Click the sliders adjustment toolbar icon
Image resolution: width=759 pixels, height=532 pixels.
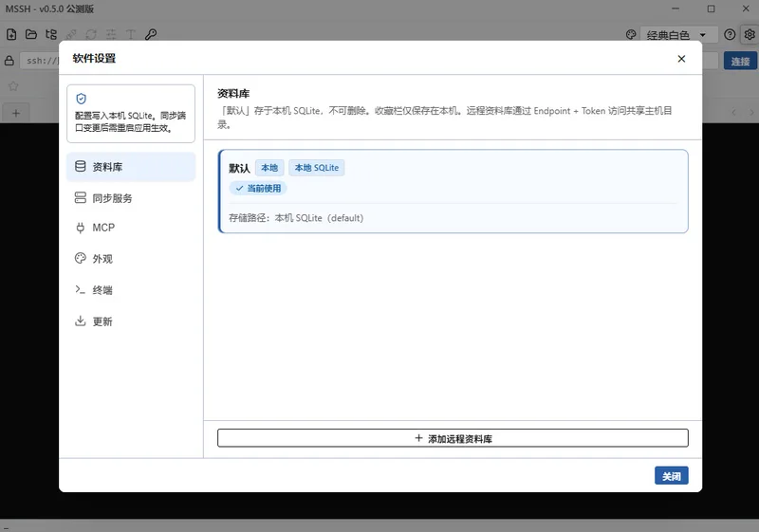tap(111, 34)
